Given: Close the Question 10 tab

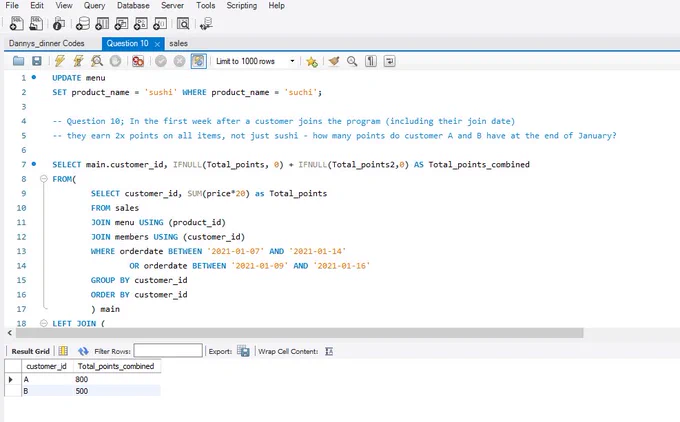Looking at the screenshot, I should 157,44.
